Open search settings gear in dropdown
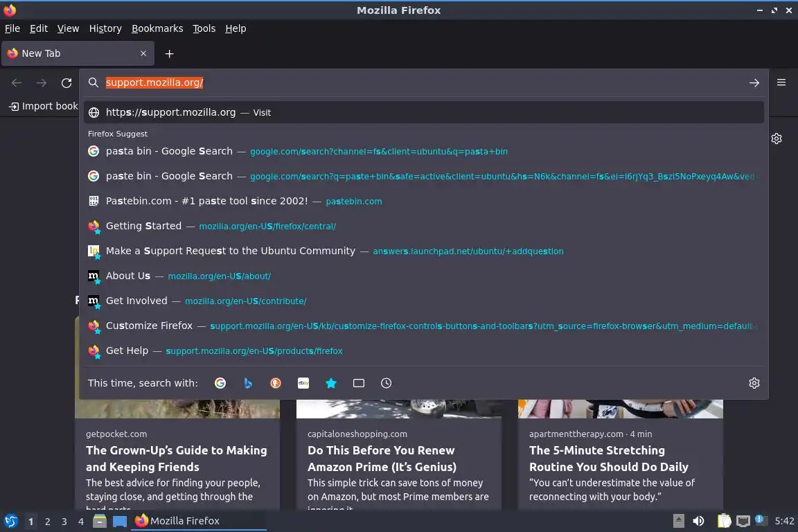Image resolution: width=798 pixels, height=532 pixels. point(754,383)
